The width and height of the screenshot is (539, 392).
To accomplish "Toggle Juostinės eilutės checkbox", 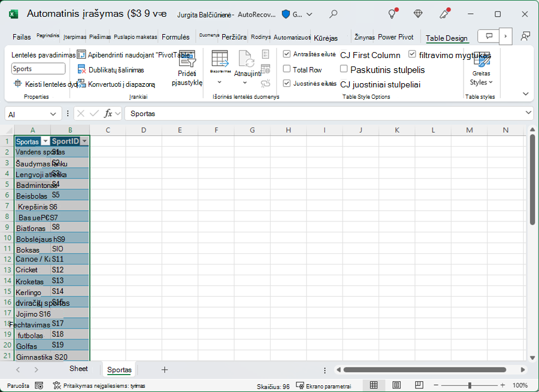I will click(x=287, y=83).
